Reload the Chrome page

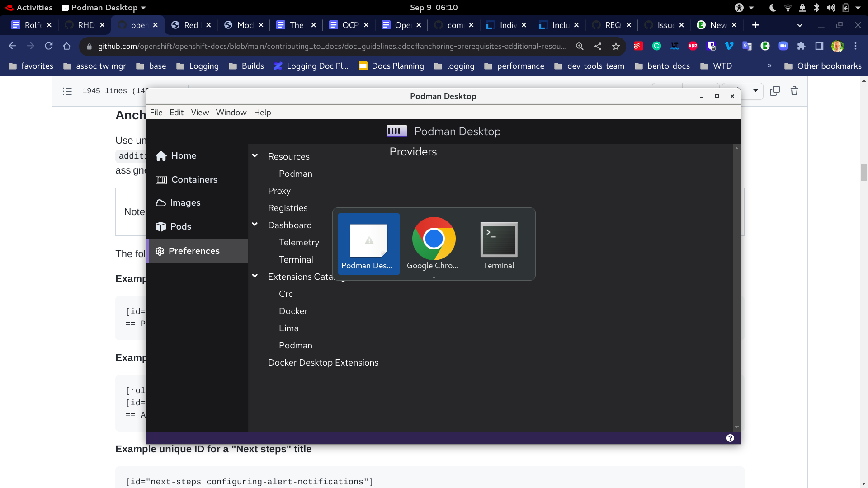[x=48, y=46]
